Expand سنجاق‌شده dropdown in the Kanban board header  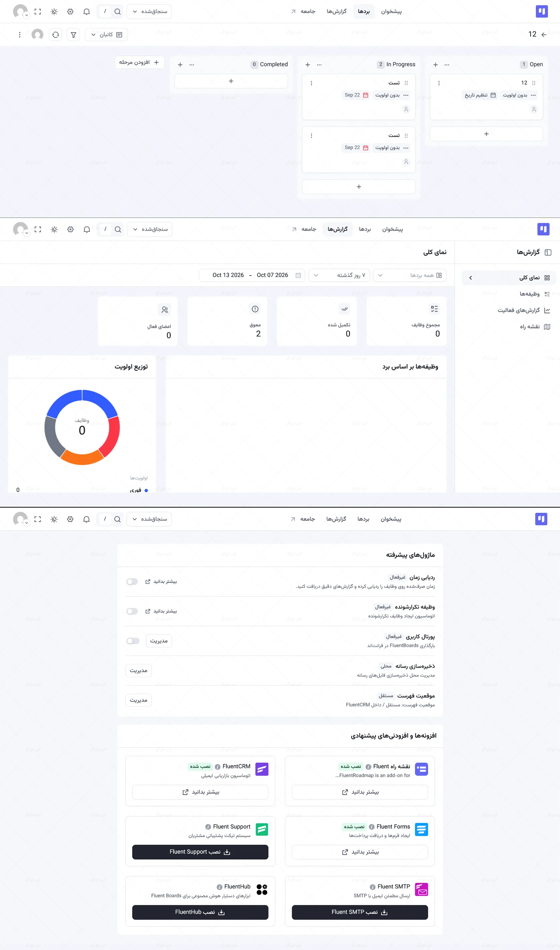[x=149, y=12]
